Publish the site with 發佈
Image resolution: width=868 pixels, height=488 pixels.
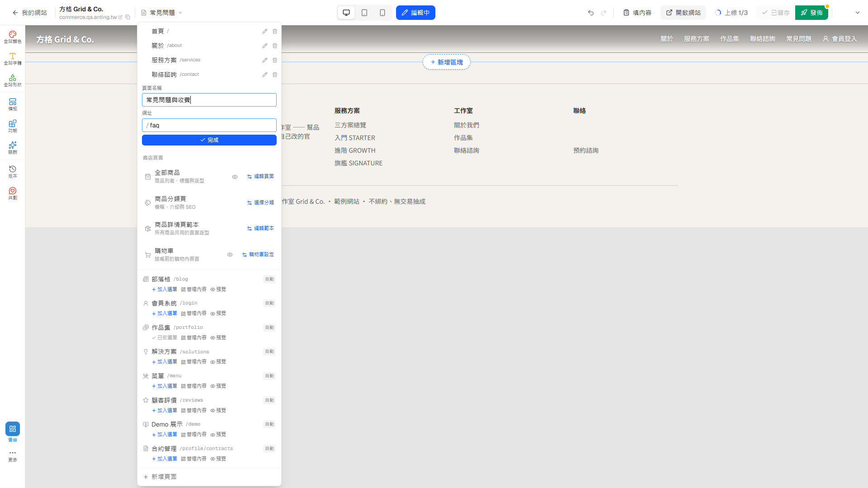pos(811,13)
